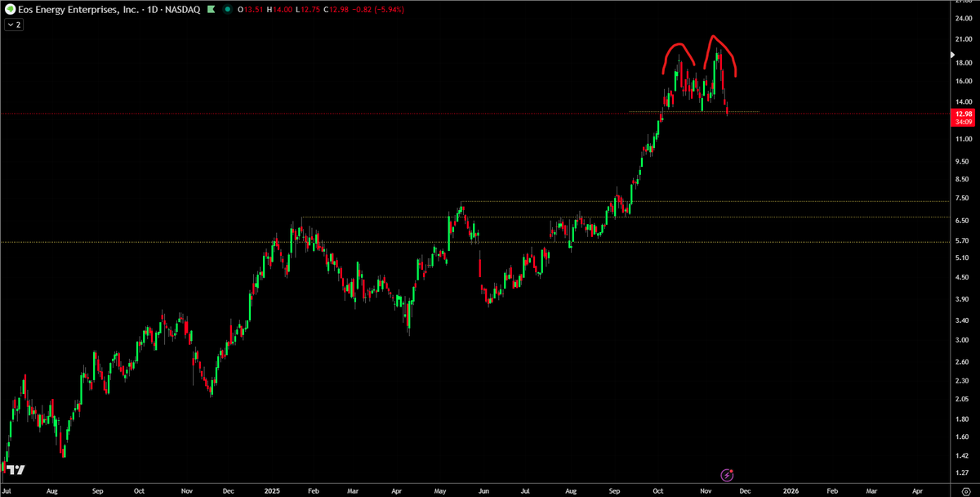Click the price arrow marker on the scale

click(953, 54)
